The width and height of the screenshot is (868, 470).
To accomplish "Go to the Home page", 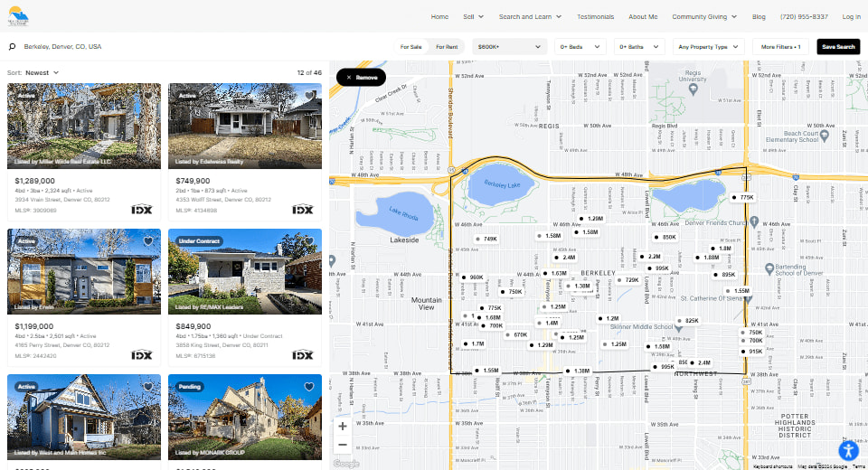I will 439,16.
